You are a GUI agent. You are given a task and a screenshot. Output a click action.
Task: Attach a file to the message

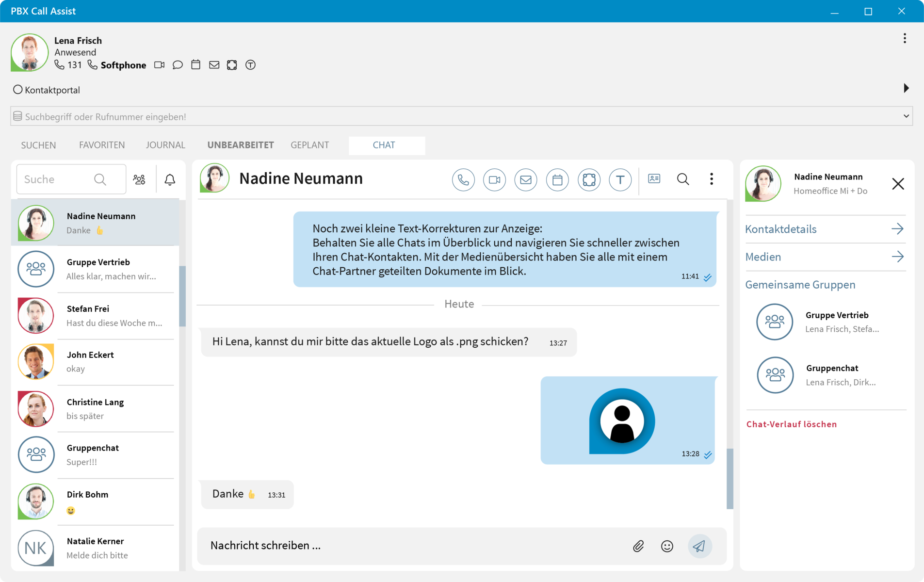[638, 546]
